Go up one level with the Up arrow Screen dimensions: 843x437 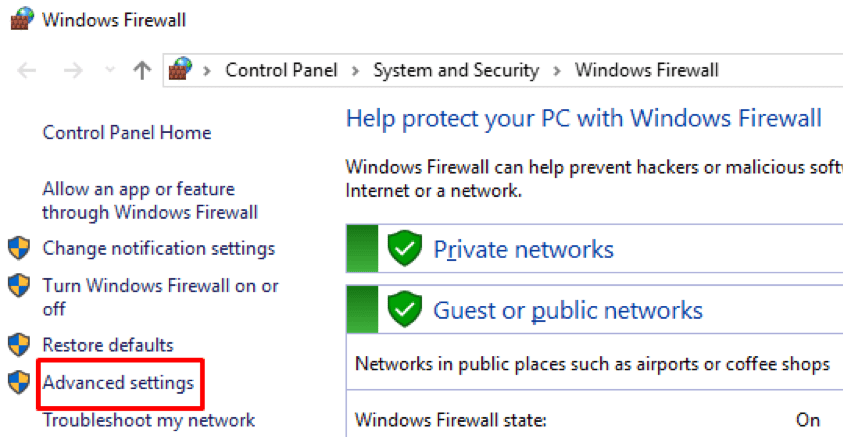[142, 71]
